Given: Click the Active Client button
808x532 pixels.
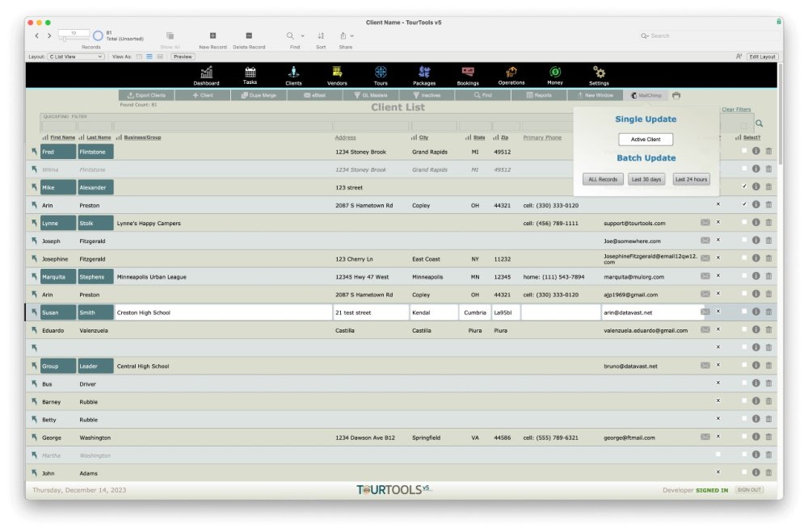Looking at the screenshot, I should (646, 139).
